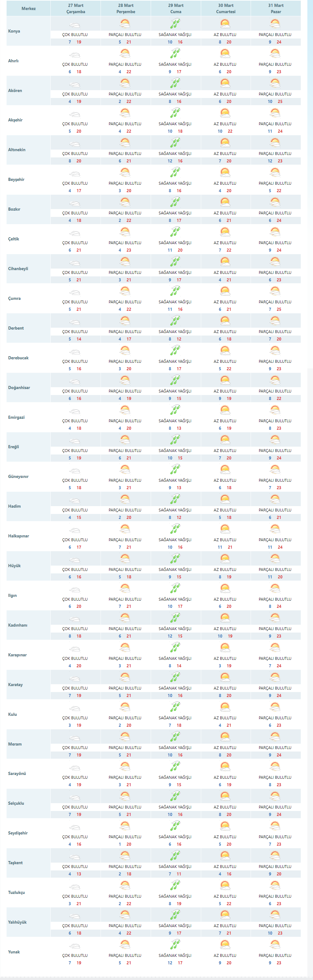Click the Tuzlukçu district name
This screenshot has width=313, height=980.
[x=16, y=892]
